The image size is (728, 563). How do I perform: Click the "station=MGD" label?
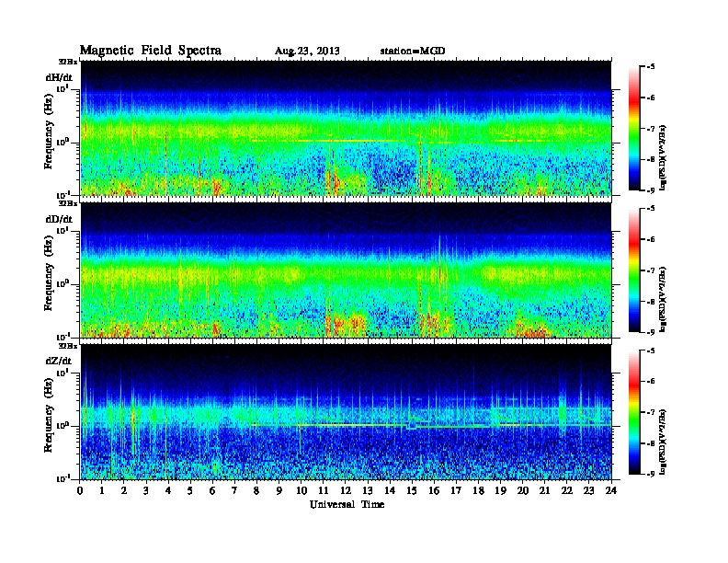(x=413, y=51)
